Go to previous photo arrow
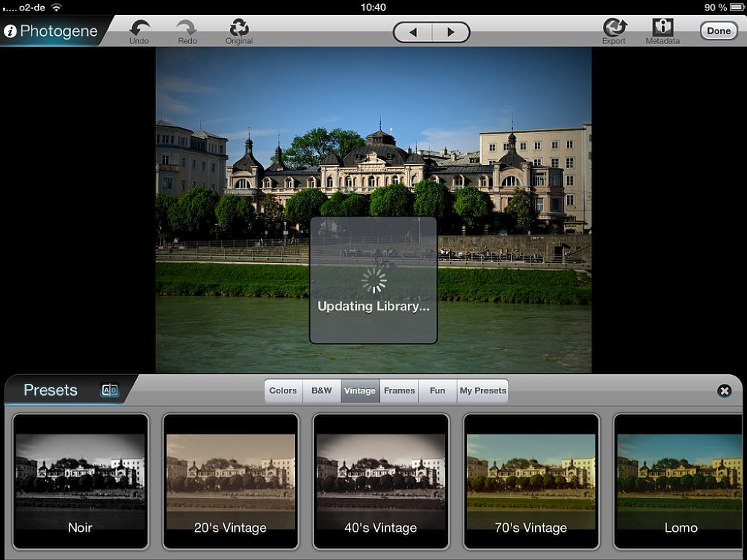The image size is (747, 560). (x=413, y=32)
